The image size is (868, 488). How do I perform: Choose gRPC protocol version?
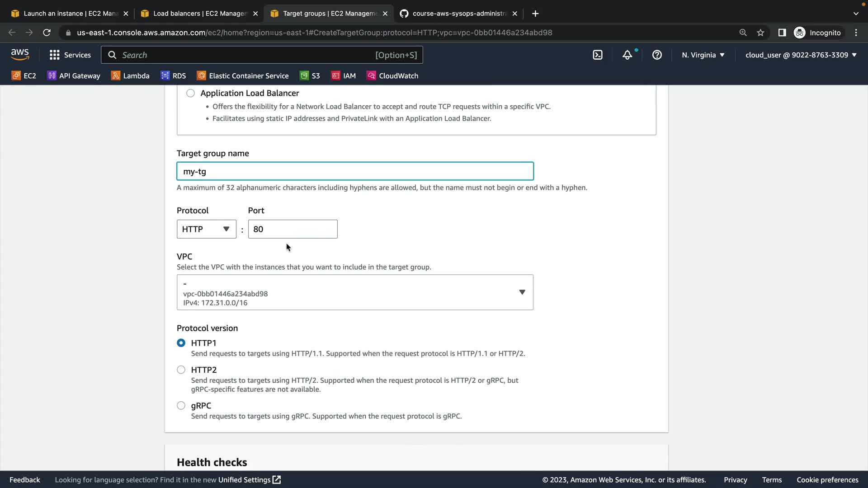pyautogui.click(x=181, y=405)
